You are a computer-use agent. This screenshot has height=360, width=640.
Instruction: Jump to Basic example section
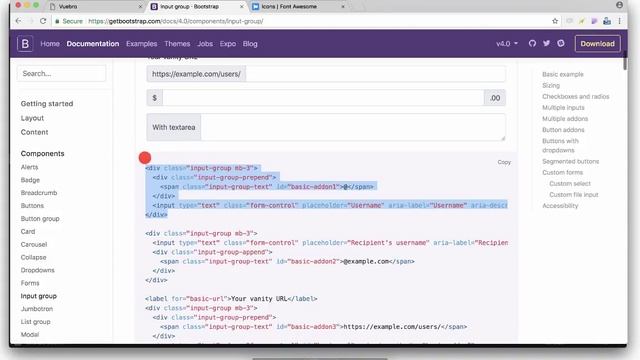pos(563,74)
